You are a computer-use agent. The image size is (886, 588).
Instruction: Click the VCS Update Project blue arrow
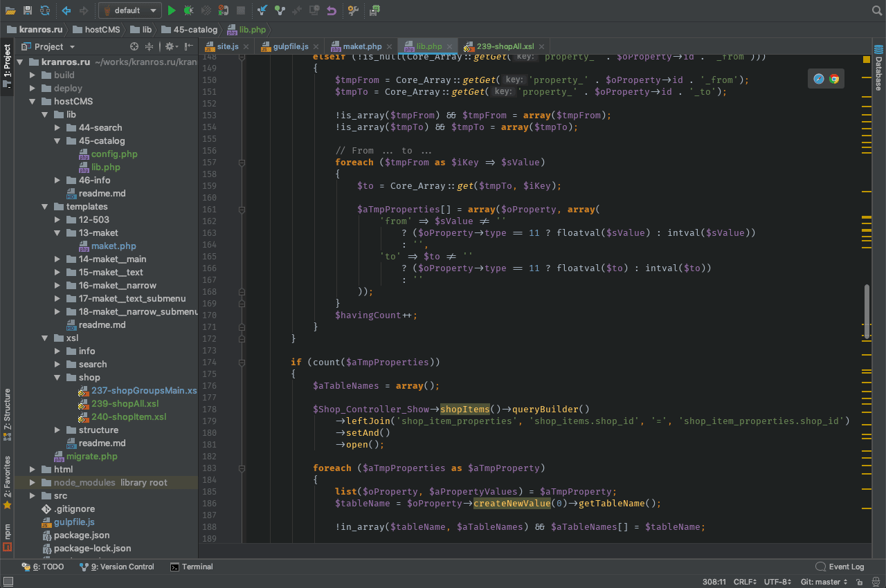click(x=262, y=10)
